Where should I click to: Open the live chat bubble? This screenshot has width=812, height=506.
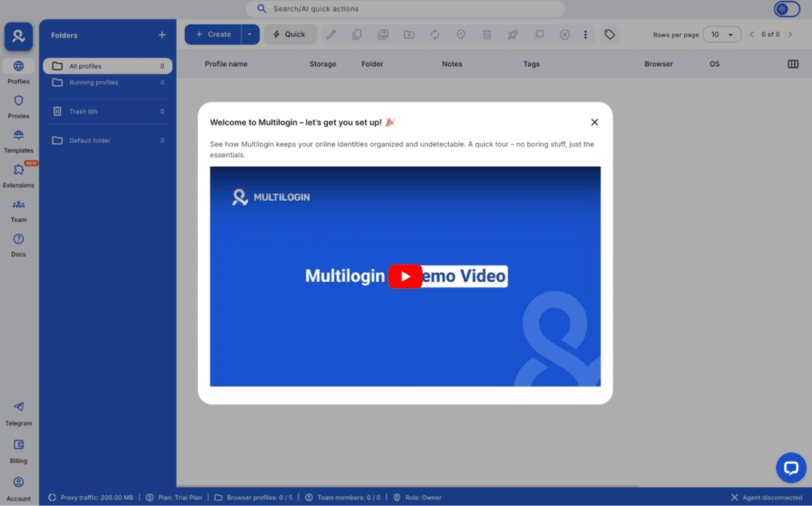[x=790, y=468]
